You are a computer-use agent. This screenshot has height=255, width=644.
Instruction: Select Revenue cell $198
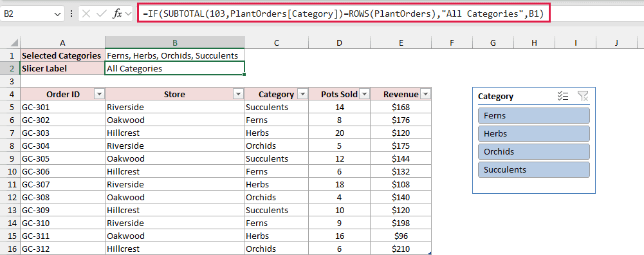click(x=400, y=223)
